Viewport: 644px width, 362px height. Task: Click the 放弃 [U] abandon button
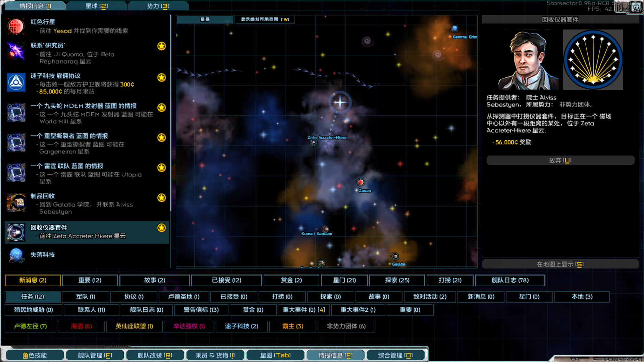[560, 161]
